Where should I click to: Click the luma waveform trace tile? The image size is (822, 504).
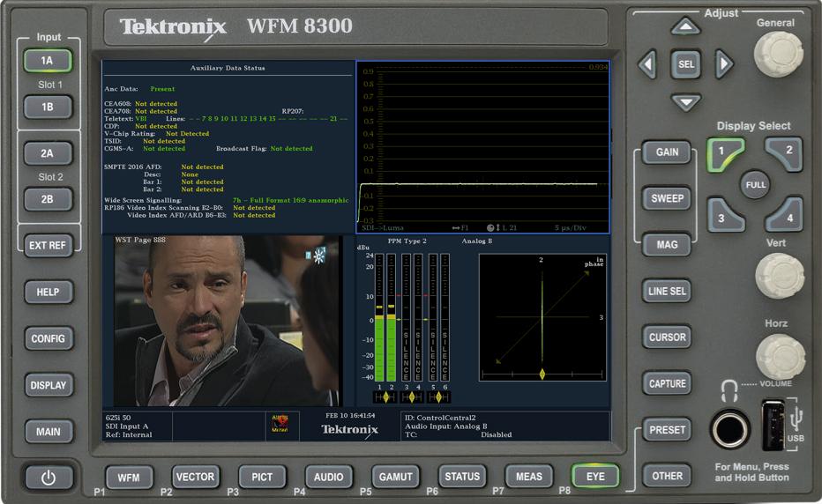(482, 147)
